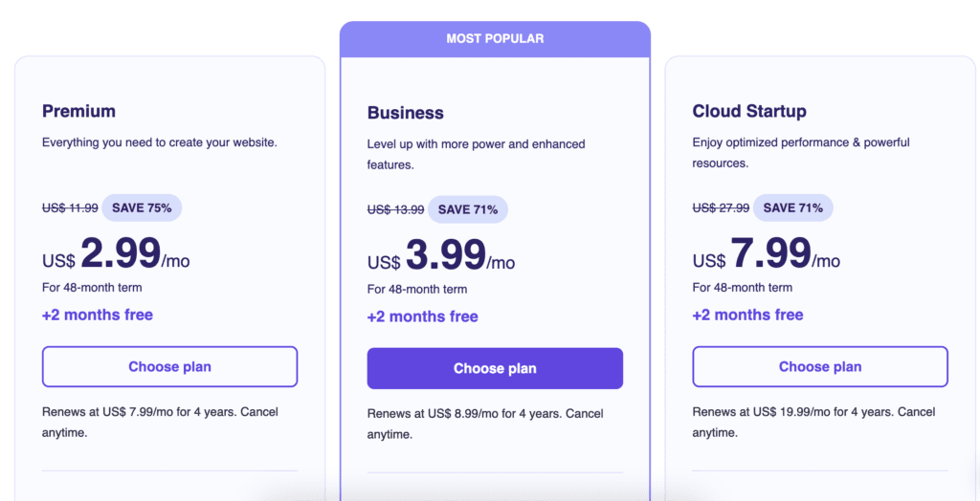Click the Cloud Startup plan heading

pos(749,111)
